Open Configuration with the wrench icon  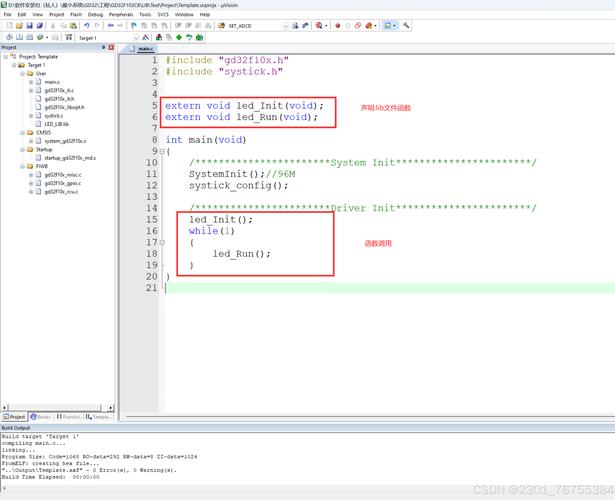407,25
